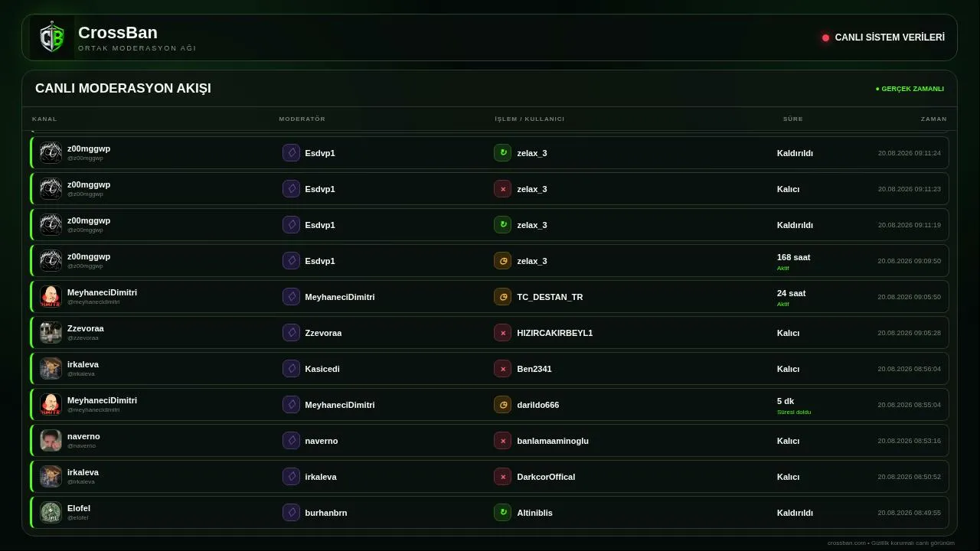Open banned user Ben2341's name
This screenshot has height=551, width=980.
coord(534,369)
